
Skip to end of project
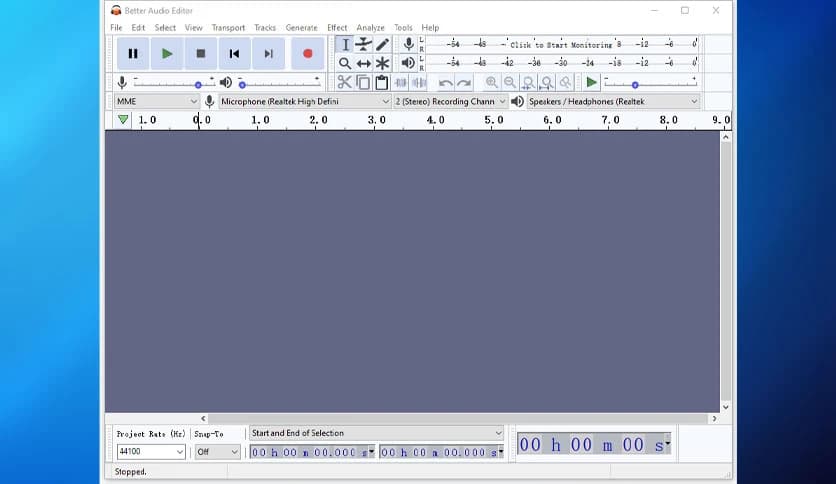click(268, 53)
